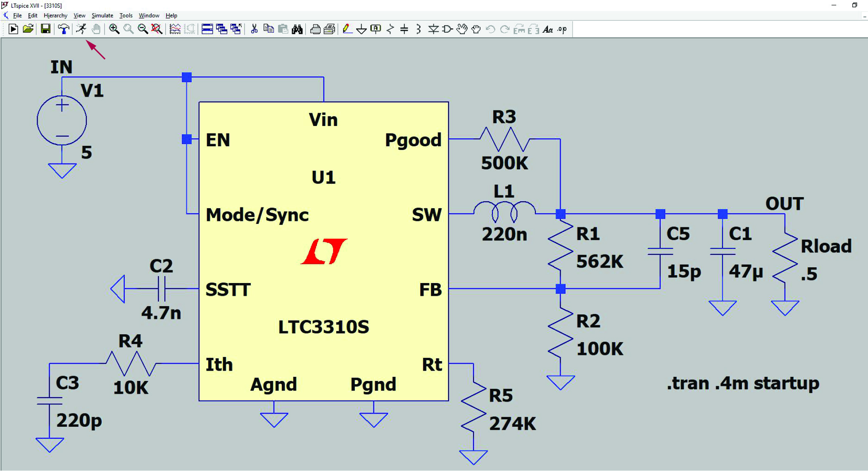Open the View menu

click(79, 15)
